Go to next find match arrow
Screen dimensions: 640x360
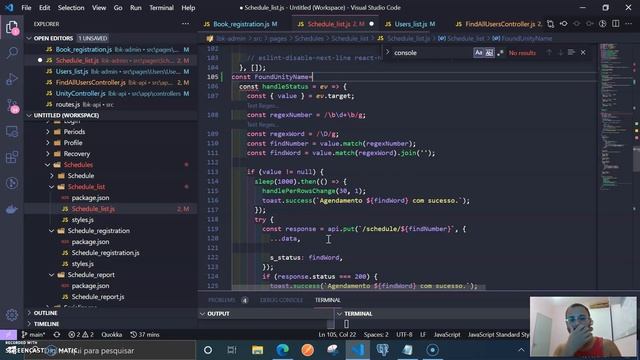pos(560,52)
